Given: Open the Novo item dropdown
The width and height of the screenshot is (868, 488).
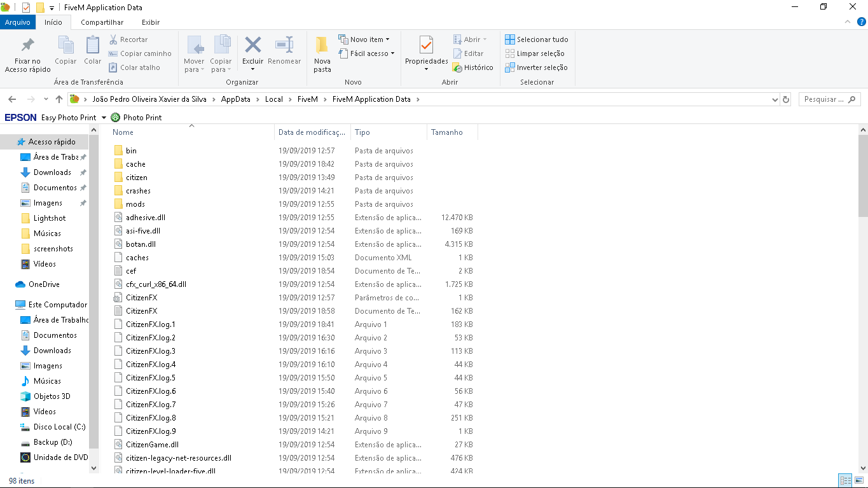Looking at the screenshot, I should click(x=364, y=39).
